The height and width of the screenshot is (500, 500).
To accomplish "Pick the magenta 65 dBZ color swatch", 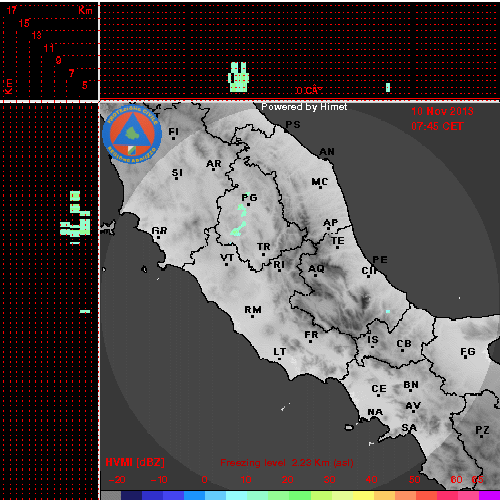I will click(x=489, y=495).
